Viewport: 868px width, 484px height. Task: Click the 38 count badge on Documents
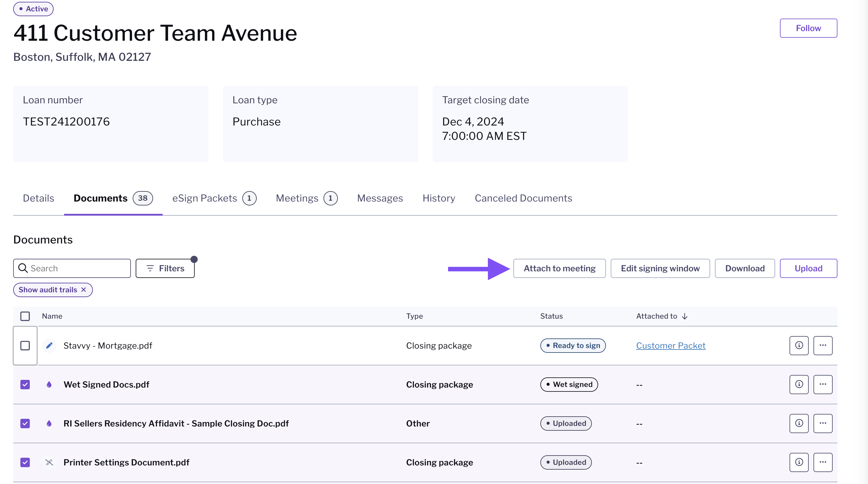pyautogui.click(x=143, y=198)
